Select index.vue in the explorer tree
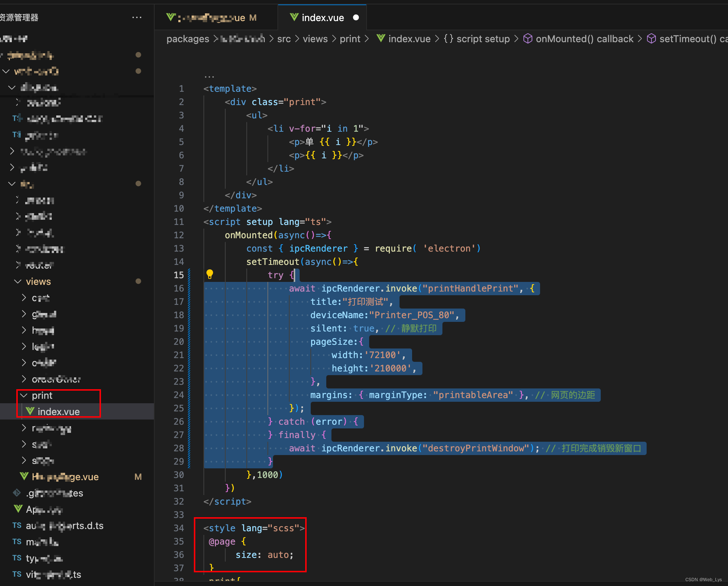The height and width of the screenshot is (586, 728). pos(77,411)
